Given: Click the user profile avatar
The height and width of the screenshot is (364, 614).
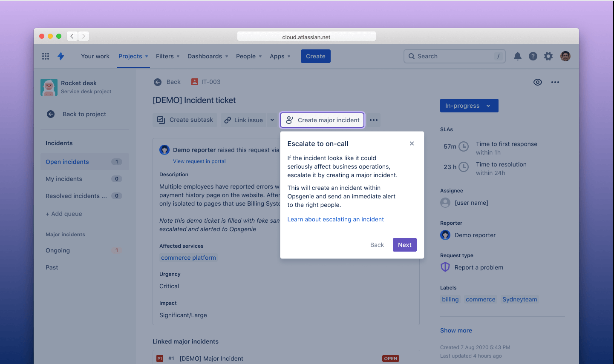Looking at the screenshot, I should click(565, 56).
